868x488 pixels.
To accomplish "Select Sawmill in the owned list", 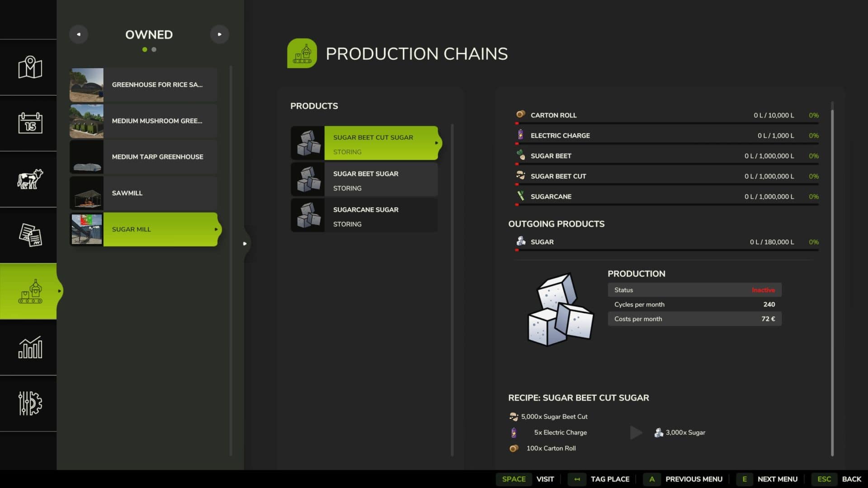I will tap(143, 193).
